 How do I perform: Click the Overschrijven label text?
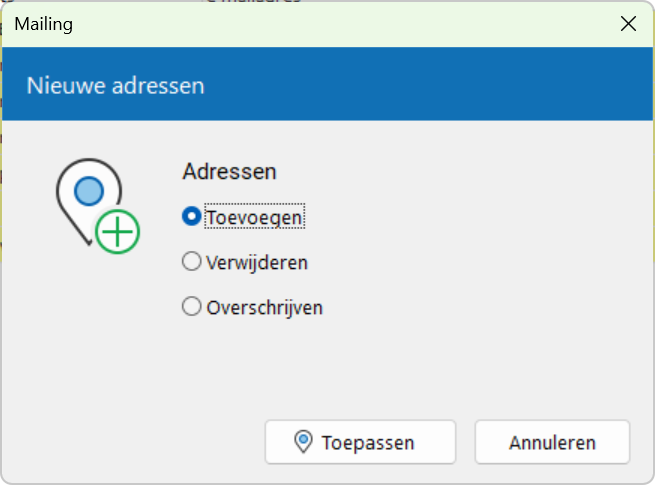[265, 308]
